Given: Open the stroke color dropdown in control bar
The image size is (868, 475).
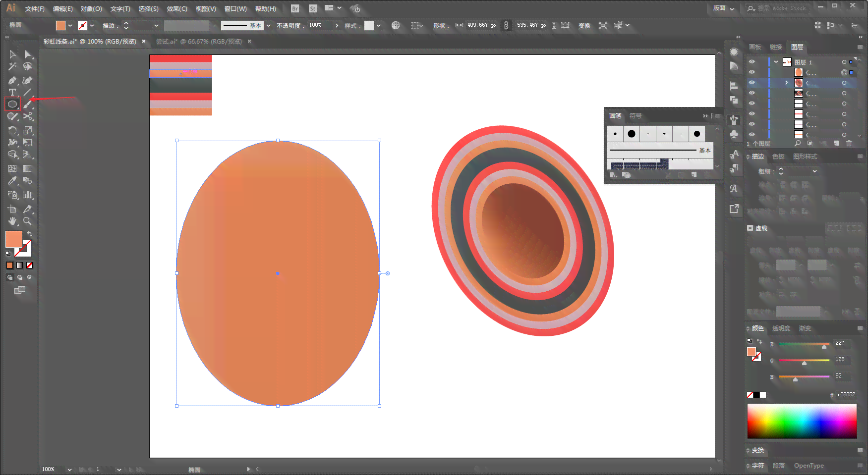Looking at the screenshot, I should (x=92, y=25).
